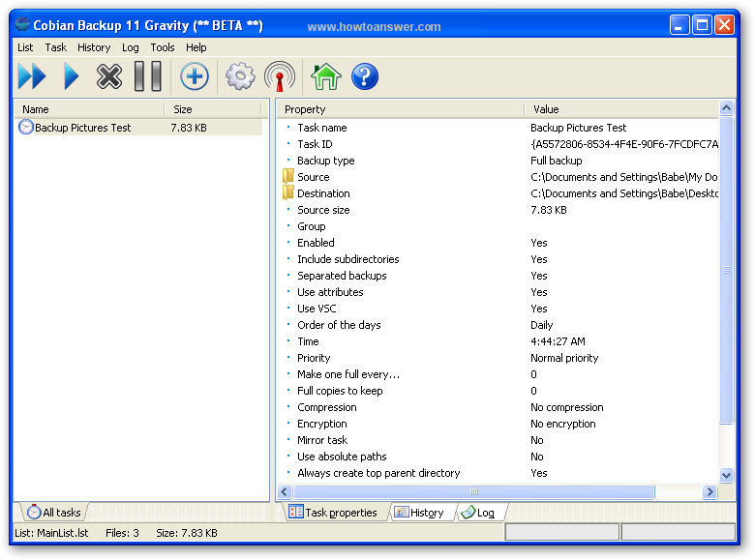Select the Backup type property row
The image size is (755, 560).
498,161
